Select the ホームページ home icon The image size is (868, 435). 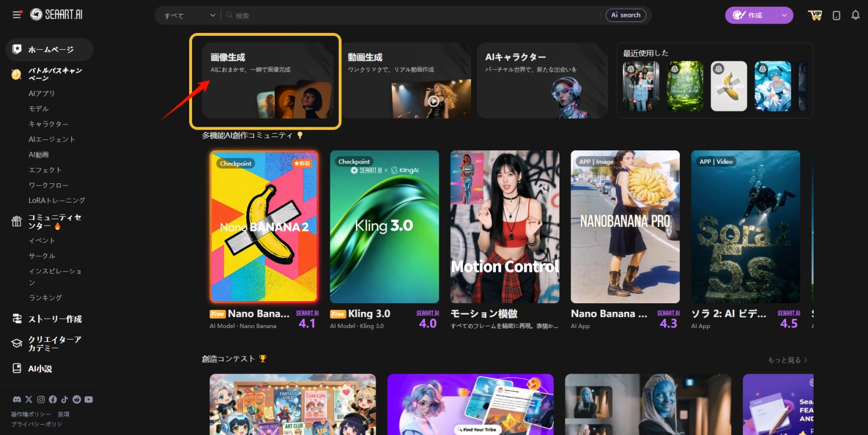16,50
